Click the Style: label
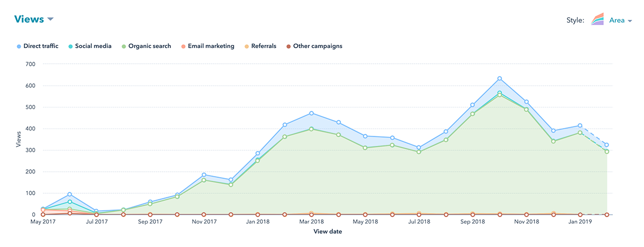The image size is (644, 247). click(x=575, y=20)
